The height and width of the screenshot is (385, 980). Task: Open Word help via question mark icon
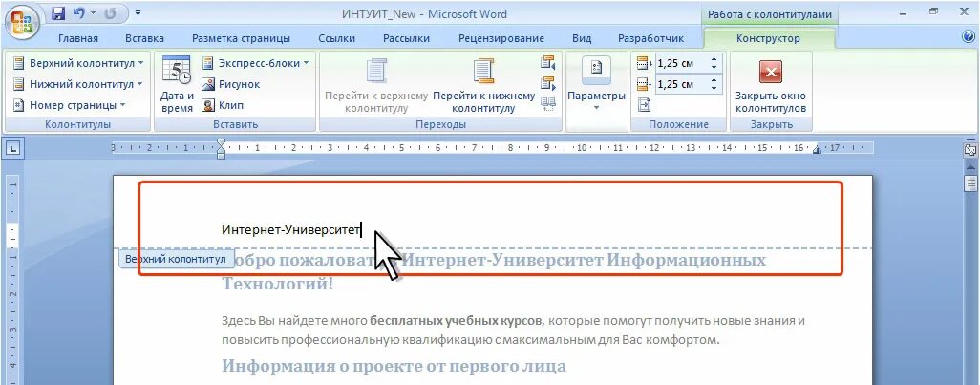[969, 37]
